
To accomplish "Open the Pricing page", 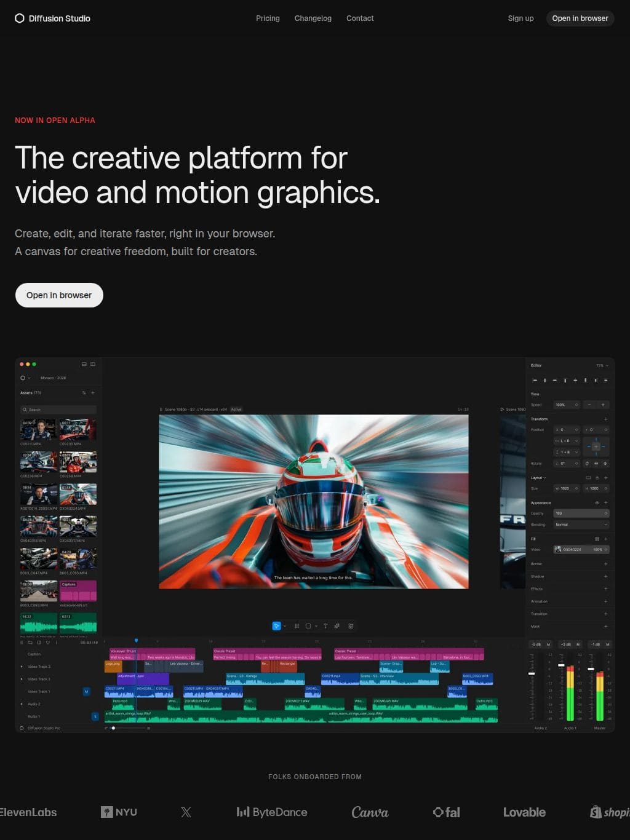I will (x=268, y=18).
